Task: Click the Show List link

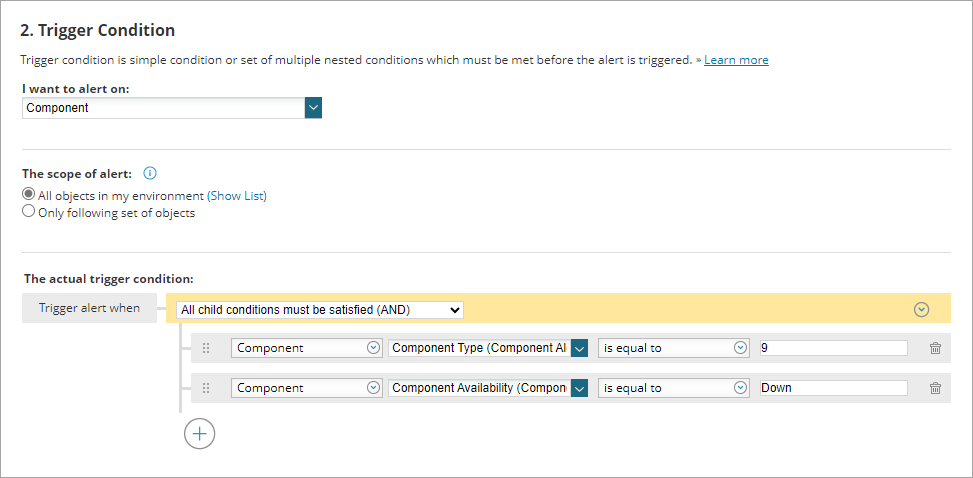Action: pyautogui.click(x=237, y=195)
